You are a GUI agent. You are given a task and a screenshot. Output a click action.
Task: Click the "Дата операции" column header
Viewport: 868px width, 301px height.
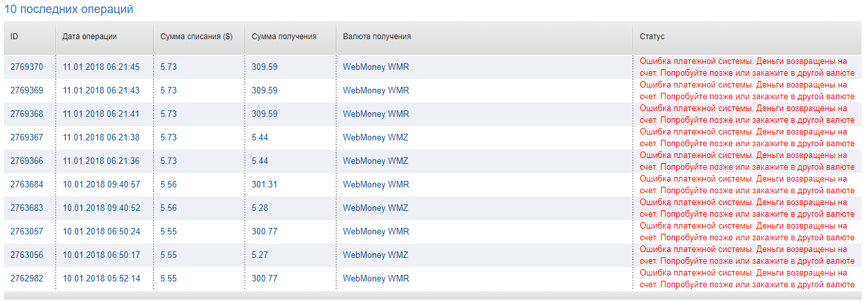point(89,37)
